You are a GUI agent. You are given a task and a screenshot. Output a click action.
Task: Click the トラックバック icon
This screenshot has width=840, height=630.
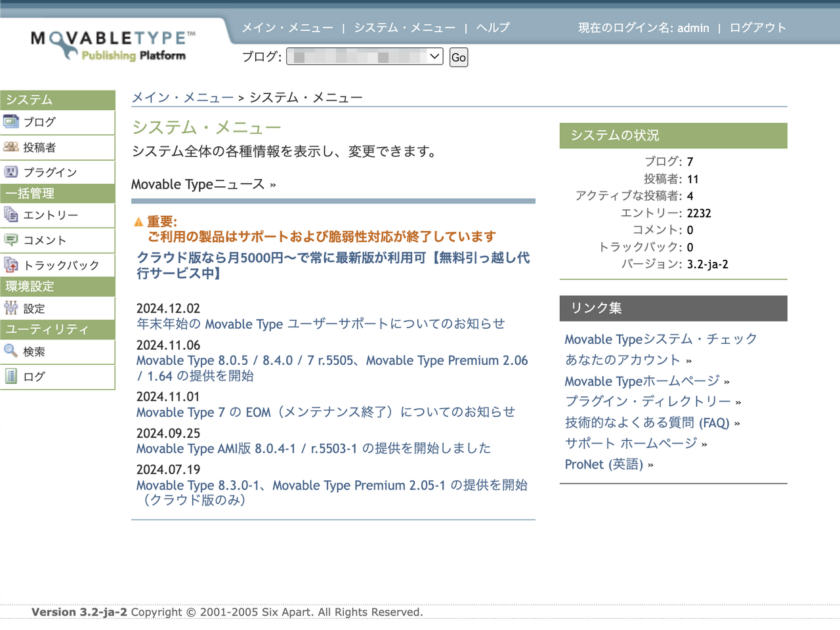pyautogui.click(x=11, y=264)
